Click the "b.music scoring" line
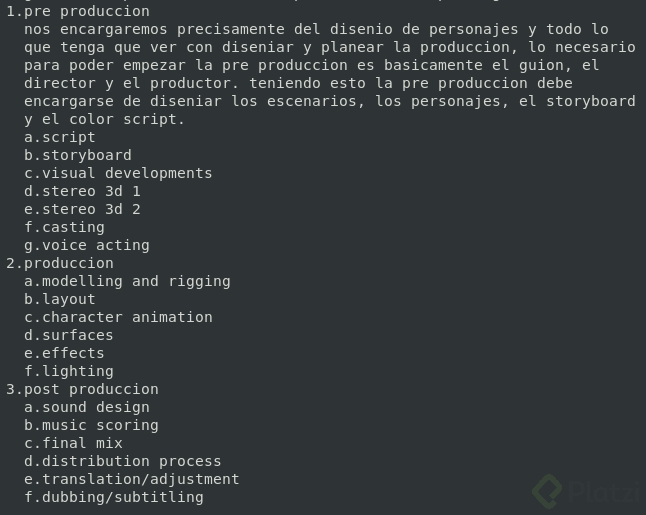The height and width of the screenshot is (515, 646). pos(91,425)
